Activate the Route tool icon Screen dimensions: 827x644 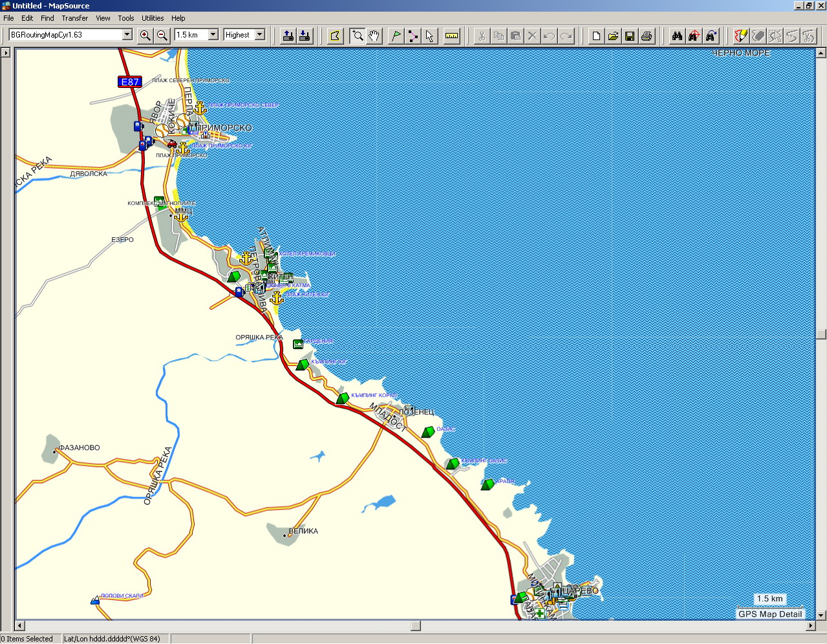coord(413,36)
